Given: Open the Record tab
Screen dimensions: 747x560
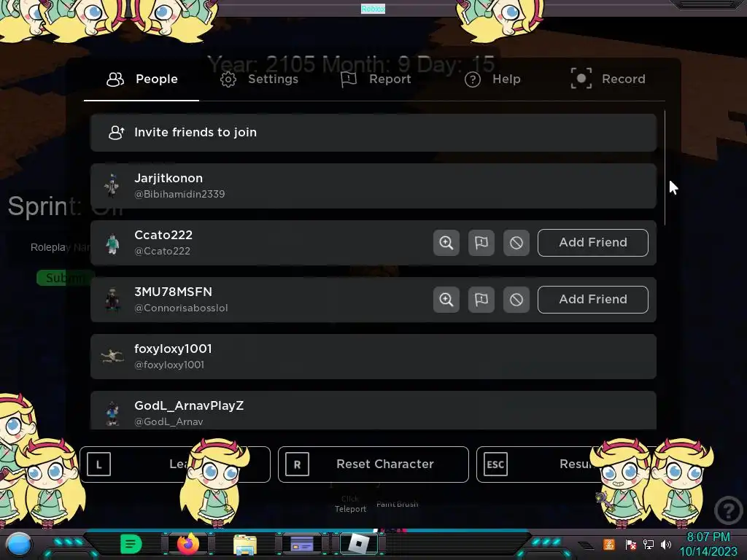Looking at the screenshot, I should (x=608, y=79).
